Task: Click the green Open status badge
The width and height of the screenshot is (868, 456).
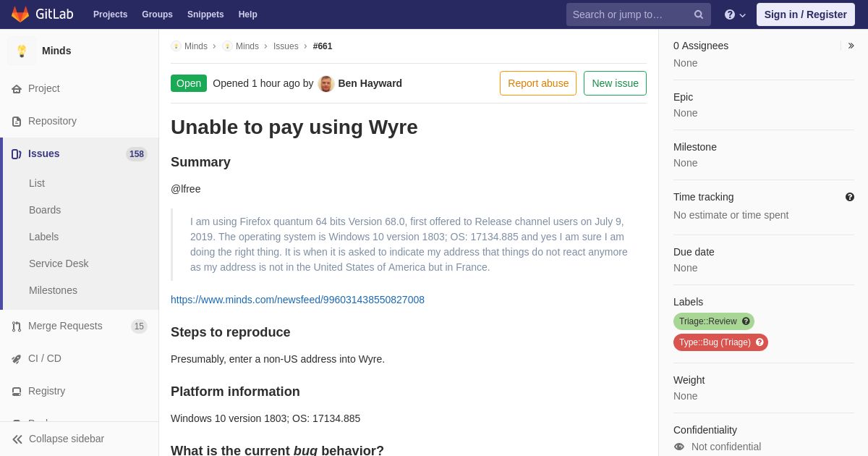Action: click(x=189, y=83)
